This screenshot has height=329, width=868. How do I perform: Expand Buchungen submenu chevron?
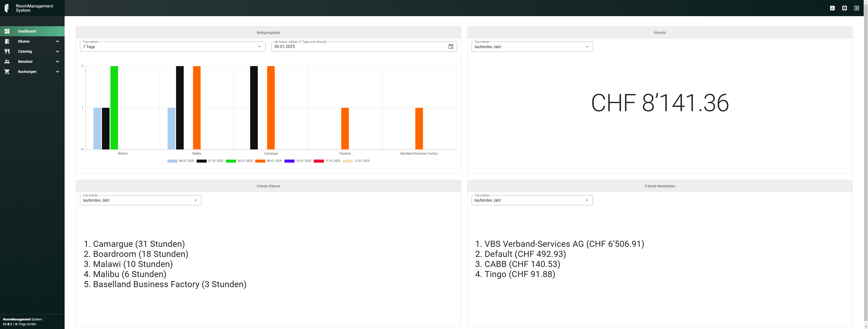tap(57, 72)
